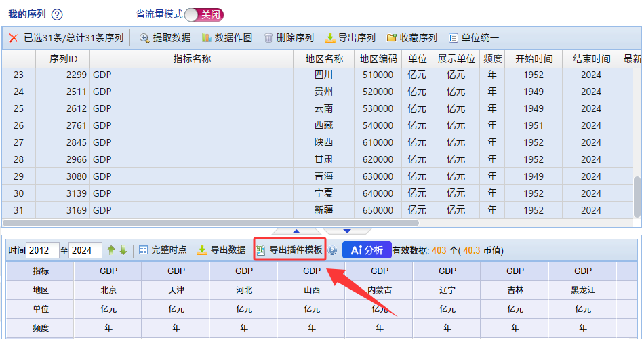Click the green up arrow sort icon
Viewport: 644px width, 339px height.
coord(111,250)
